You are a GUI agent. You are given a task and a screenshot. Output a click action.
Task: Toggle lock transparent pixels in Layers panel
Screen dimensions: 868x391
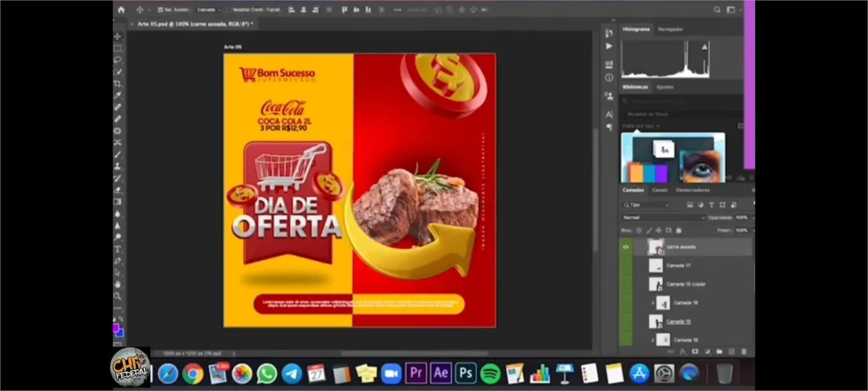pyautogui.click(x=639, y=230)
